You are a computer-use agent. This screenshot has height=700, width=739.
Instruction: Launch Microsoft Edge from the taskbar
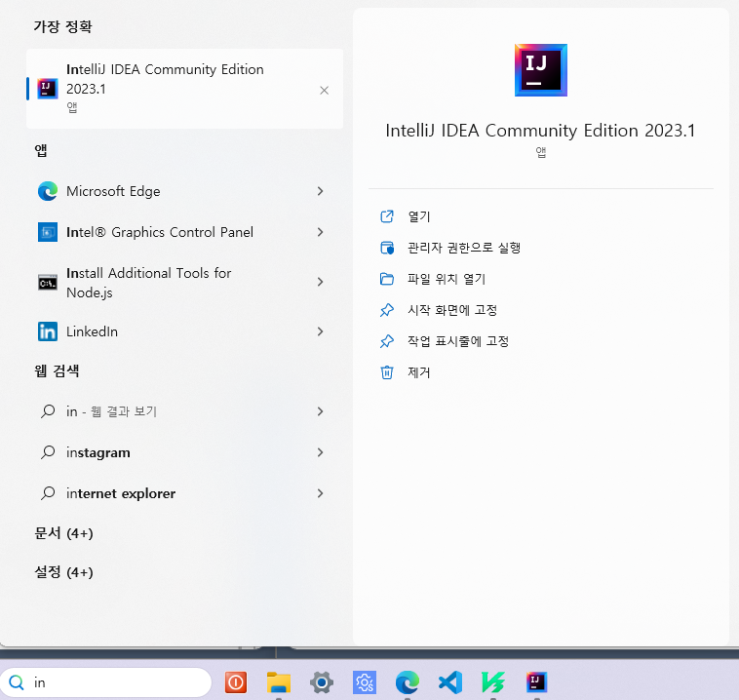(x=408, y=682)
